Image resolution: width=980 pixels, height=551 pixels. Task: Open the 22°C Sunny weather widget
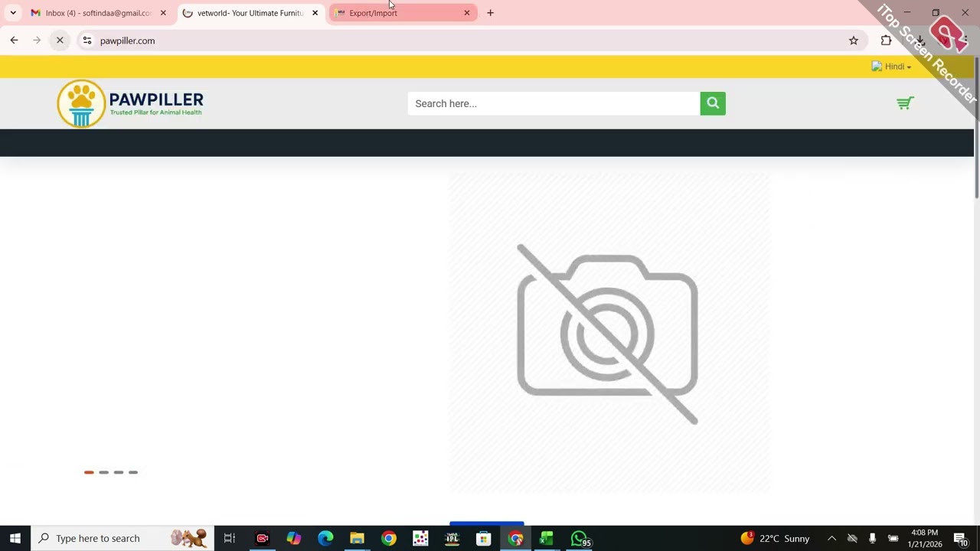tap(775, 538)
